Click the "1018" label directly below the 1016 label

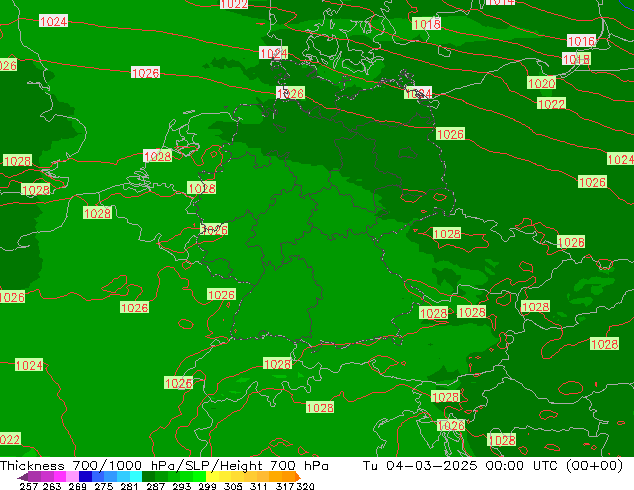[576, 59]
